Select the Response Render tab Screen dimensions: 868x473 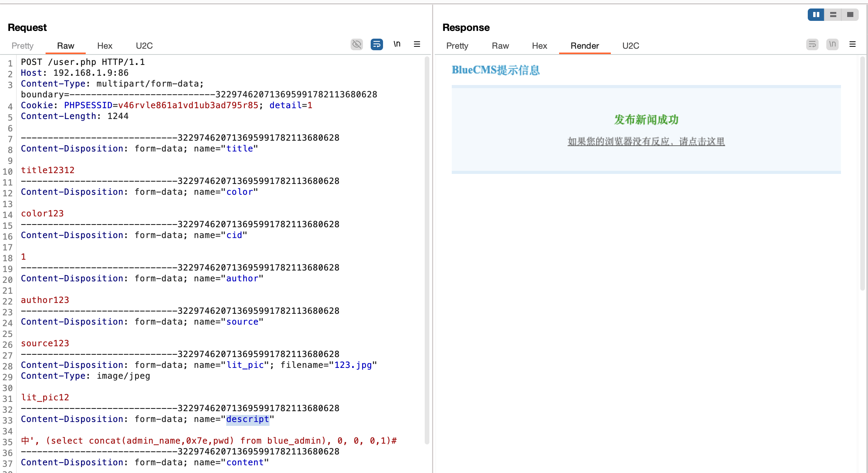pyautogui.click(x=585, y=46)
